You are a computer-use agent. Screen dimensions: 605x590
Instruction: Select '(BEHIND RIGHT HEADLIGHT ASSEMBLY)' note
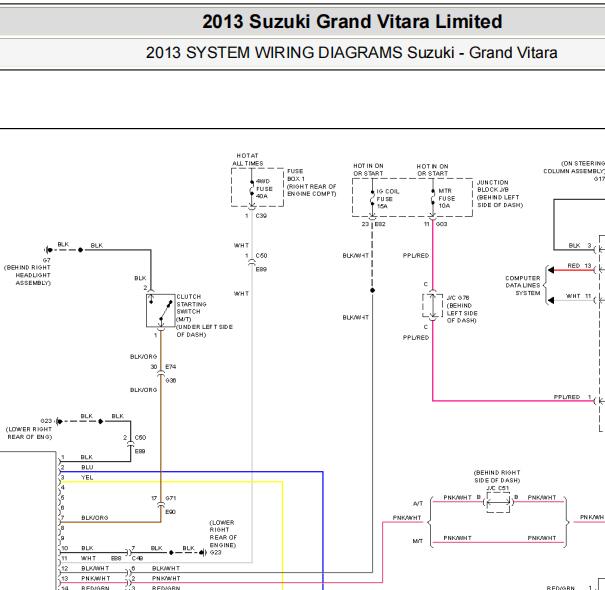(27, 275)
